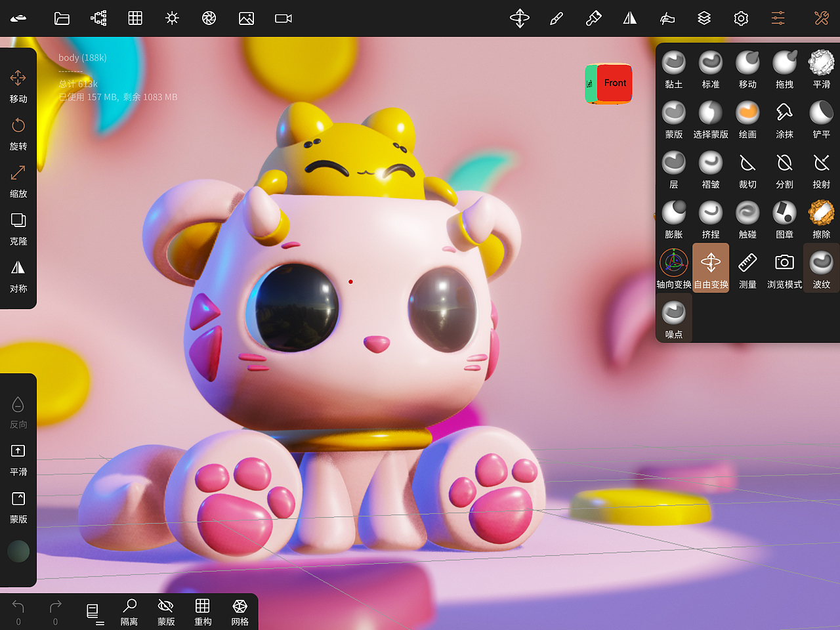Click the "总计 613k" total count text
The image size is (840, 630).
[78, 84]
